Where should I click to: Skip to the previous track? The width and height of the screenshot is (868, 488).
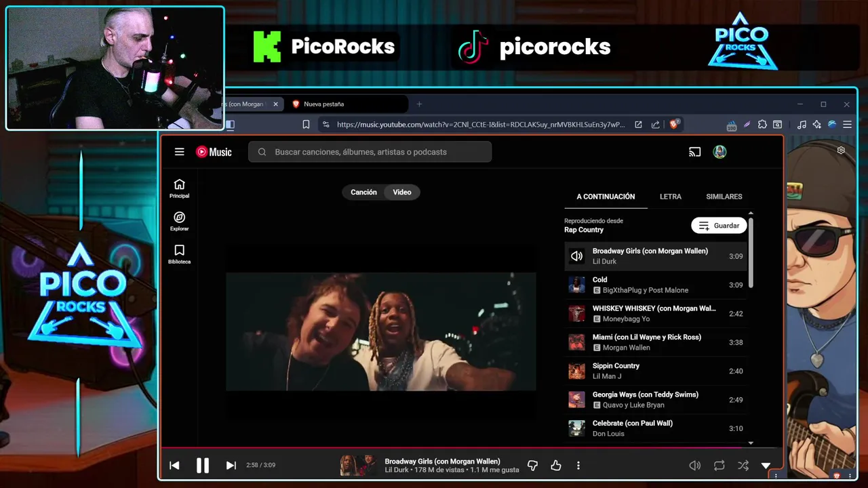tap(174, 465)
